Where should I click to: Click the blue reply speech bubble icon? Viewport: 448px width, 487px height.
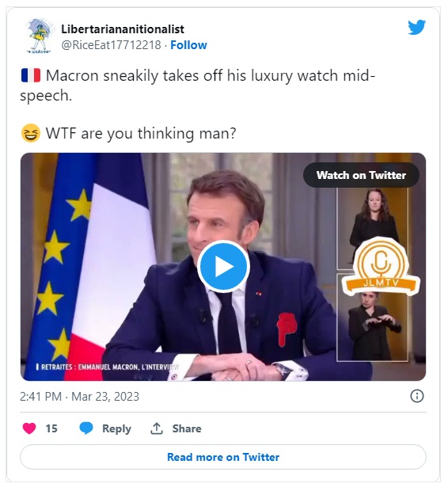click(x=86, y=428)
